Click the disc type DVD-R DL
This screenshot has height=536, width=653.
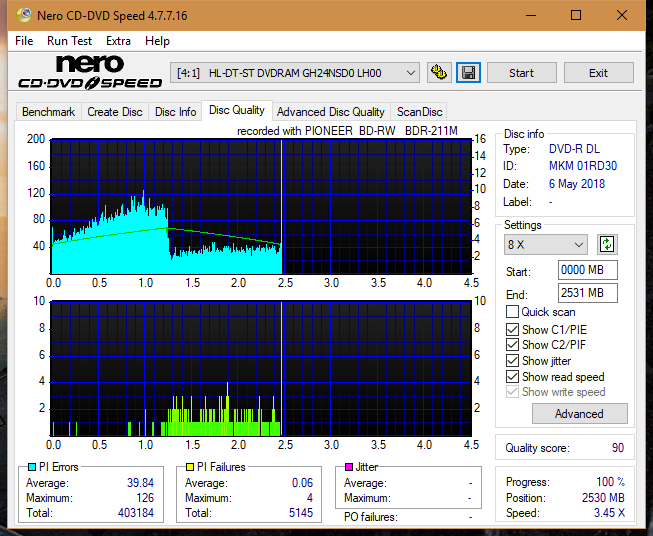tap(574, 149)
